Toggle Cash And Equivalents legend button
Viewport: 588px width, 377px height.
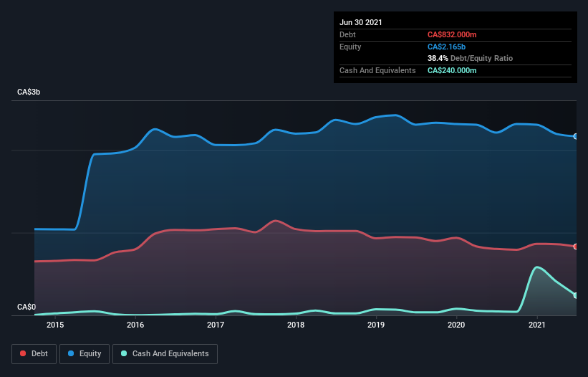click(x=165, y=354)
